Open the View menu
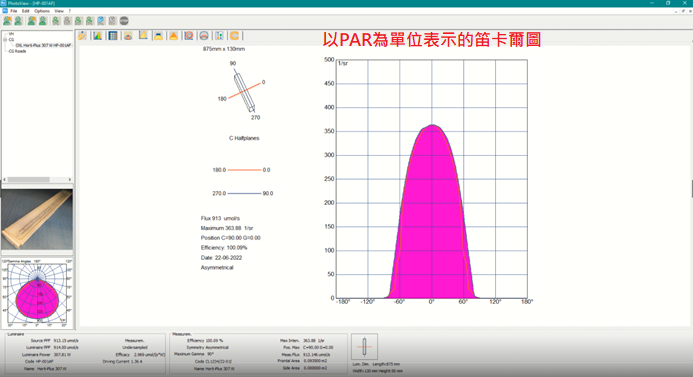 pos(59,11)
